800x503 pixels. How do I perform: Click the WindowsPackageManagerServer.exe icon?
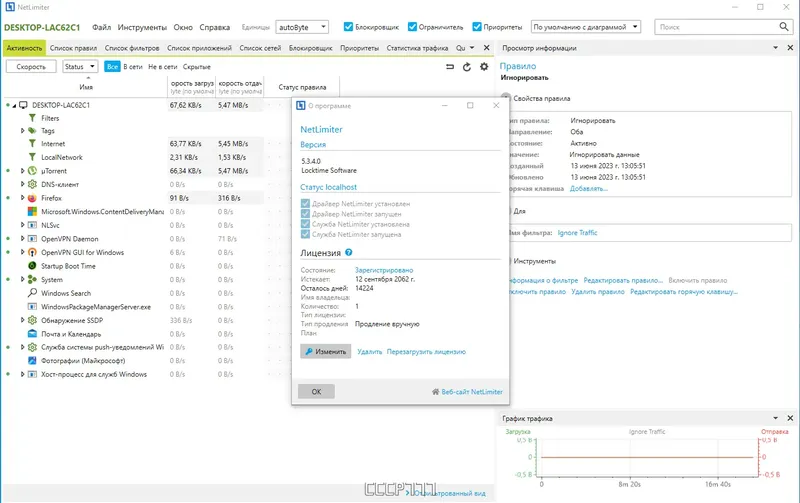32,307
